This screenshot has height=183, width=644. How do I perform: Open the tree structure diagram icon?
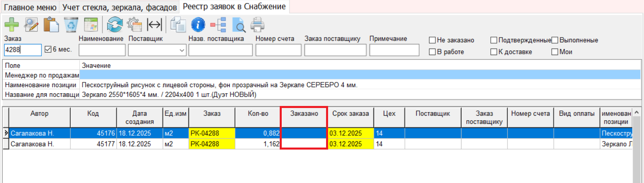point(218,25)
